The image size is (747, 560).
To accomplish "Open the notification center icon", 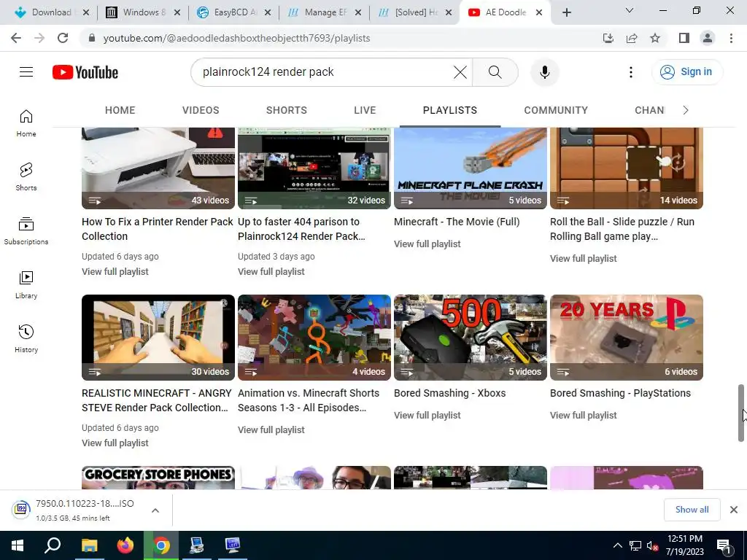I will 724,545.
